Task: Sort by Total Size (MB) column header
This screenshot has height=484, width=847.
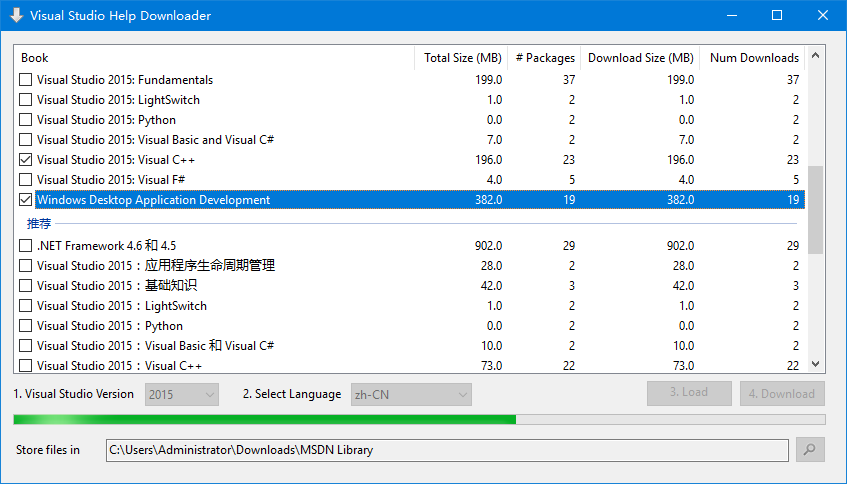Action: (x=461, y=58)
